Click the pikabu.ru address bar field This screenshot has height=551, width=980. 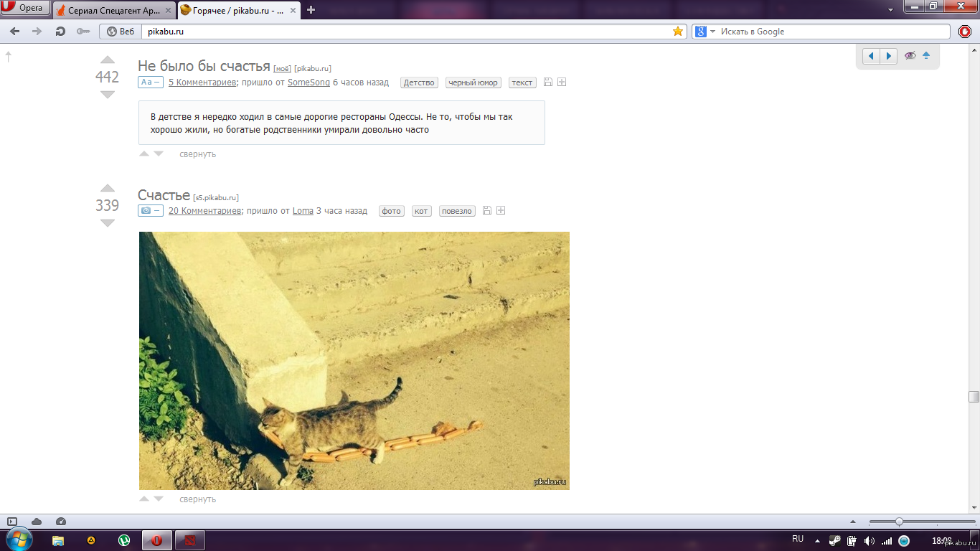pos(402,32)
